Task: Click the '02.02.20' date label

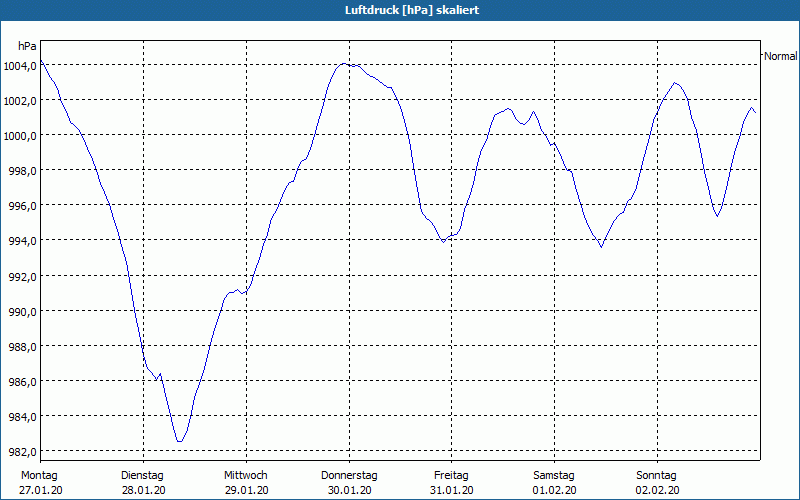Action: (x=658, y=490)
